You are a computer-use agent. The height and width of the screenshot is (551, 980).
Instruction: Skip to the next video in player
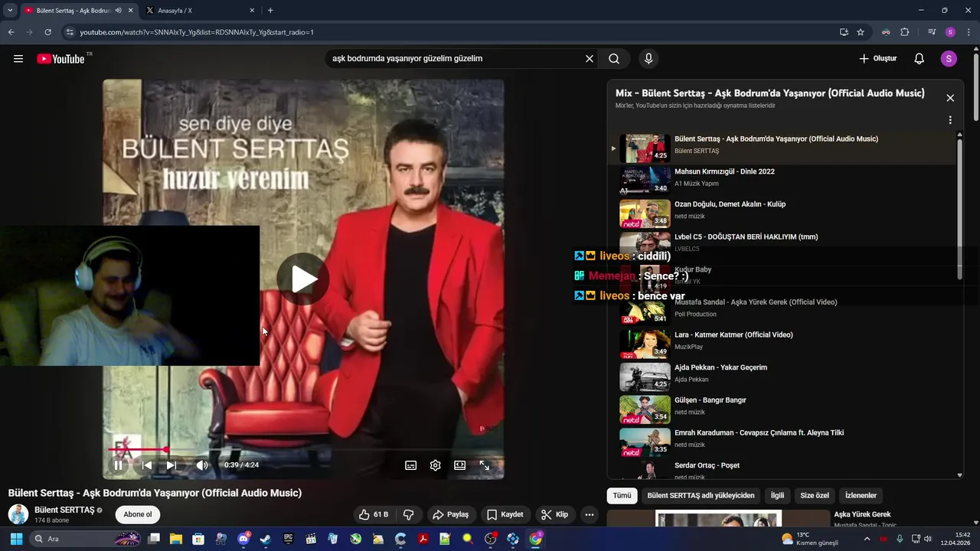tap(171, 465)
